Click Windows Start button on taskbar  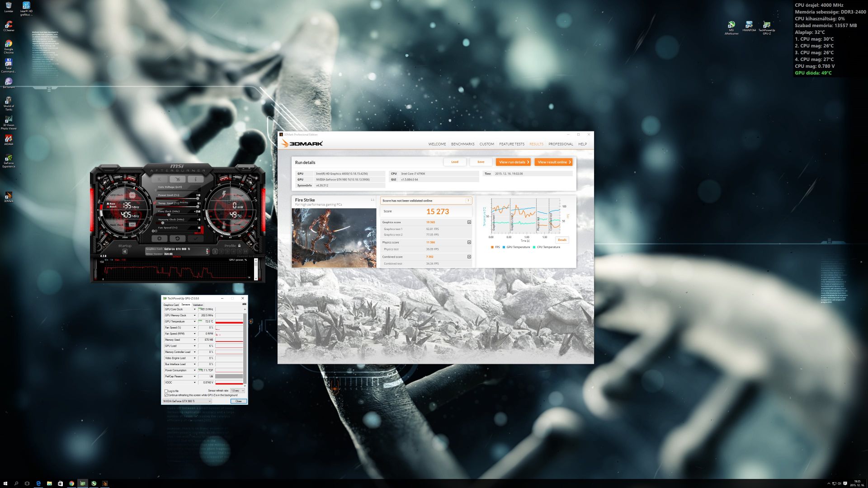point(5,483)
